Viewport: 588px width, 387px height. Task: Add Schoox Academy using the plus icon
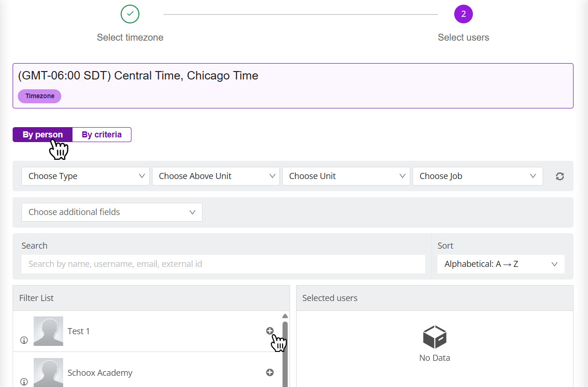(270, 373)
